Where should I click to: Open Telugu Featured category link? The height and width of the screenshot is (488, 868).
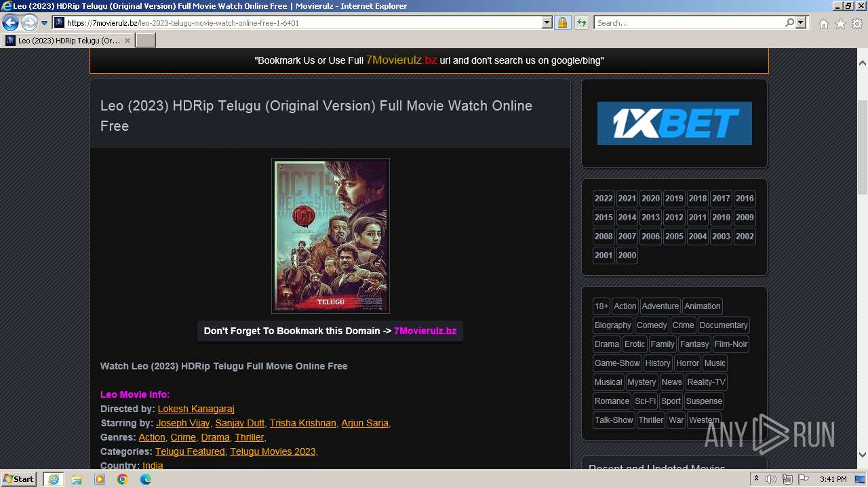(190, 451)
